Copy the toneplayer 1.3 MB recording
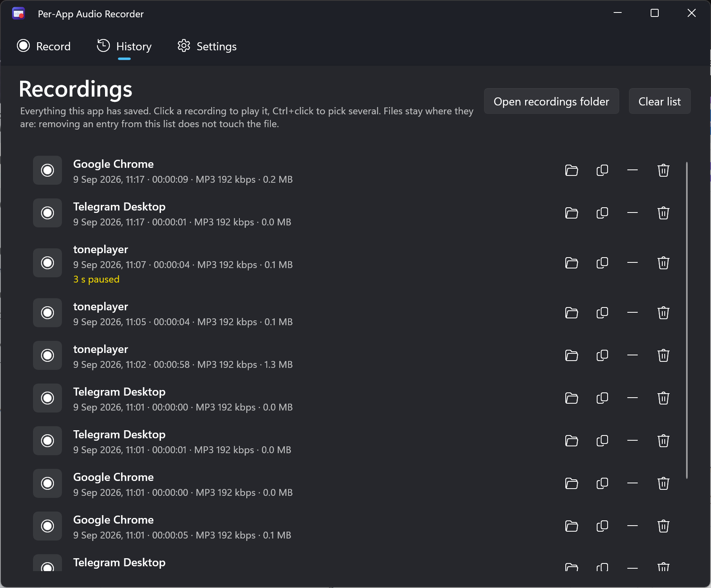 [602, 355]
